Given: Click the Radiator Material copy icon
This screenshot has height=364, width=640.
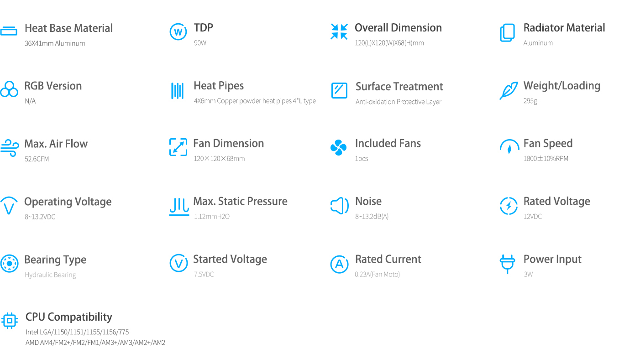Looking at the screenshot, I should pyautogui.click(x=508, y=33).
